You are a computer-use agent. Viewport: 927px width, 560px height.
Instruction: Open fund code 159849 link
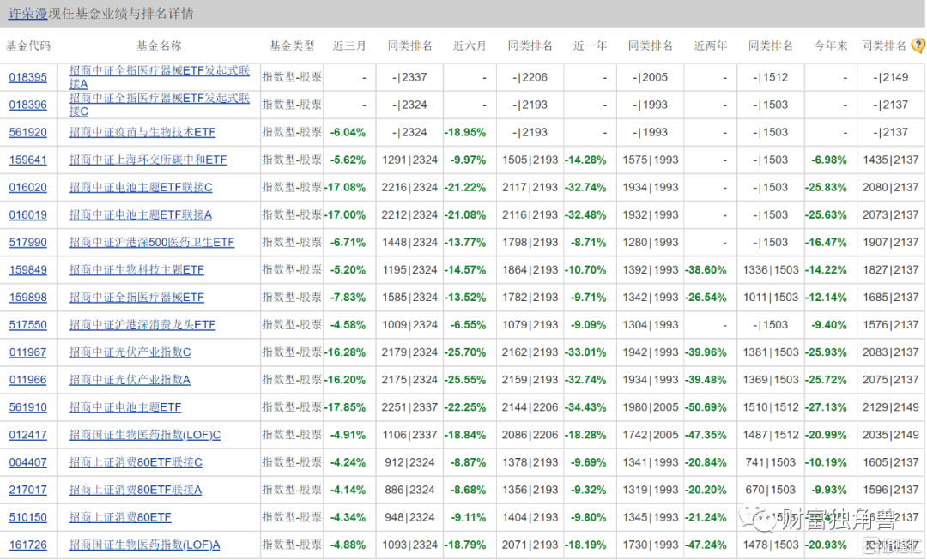coord(27,270)
